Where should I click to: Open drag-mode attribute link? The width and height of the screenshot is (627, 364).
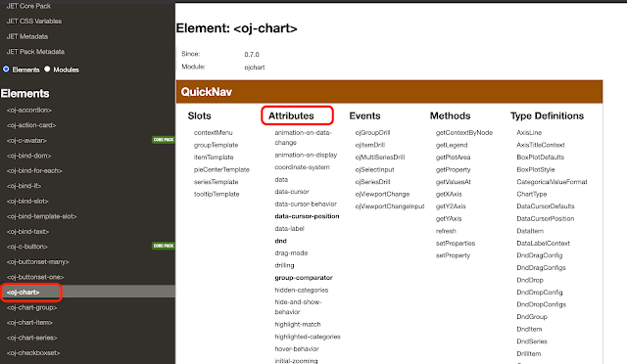click(291, 253)
